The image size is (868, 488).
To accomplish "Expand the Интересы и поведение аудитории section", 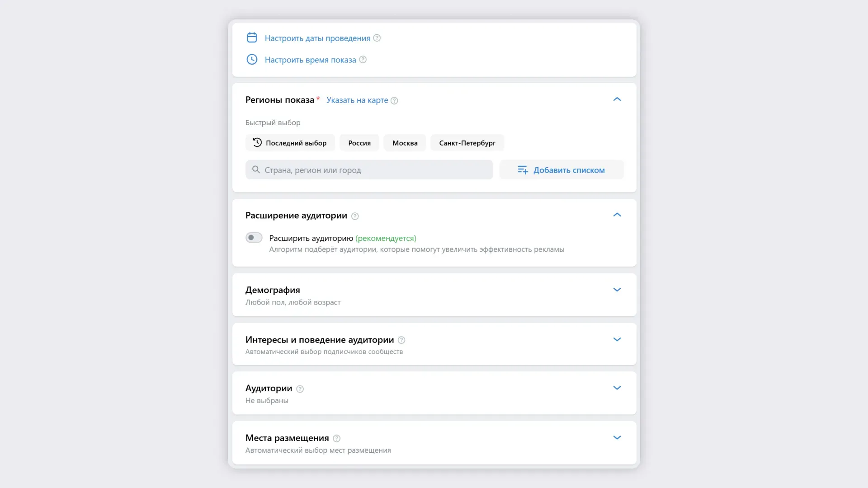I will pyautogui.click(x=617, y=339).
